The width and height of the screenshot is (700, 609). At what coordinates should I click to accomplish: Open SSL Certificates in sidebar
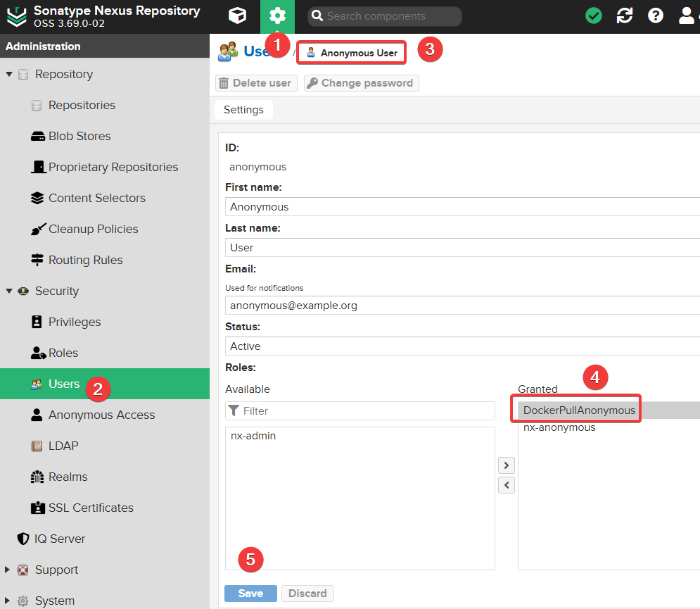91,508
